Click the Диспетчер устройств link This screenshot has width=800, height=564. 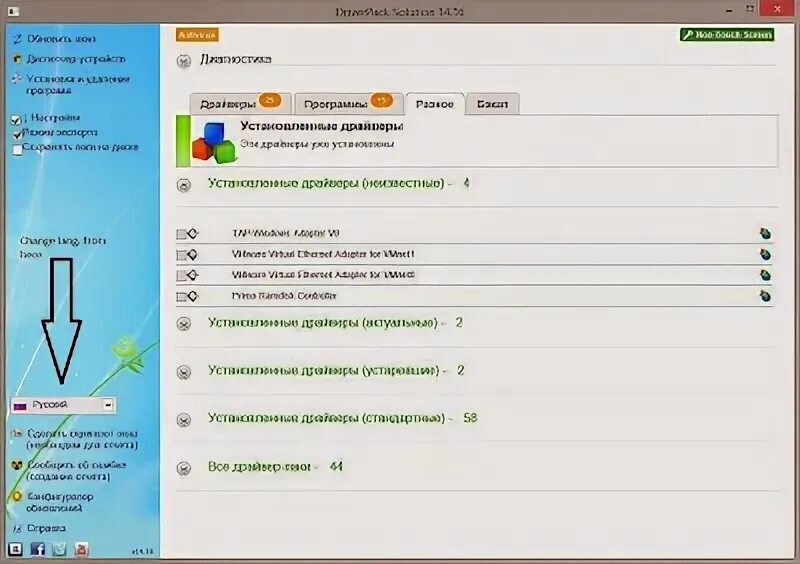pyautogui.click(x=76, y=59)
